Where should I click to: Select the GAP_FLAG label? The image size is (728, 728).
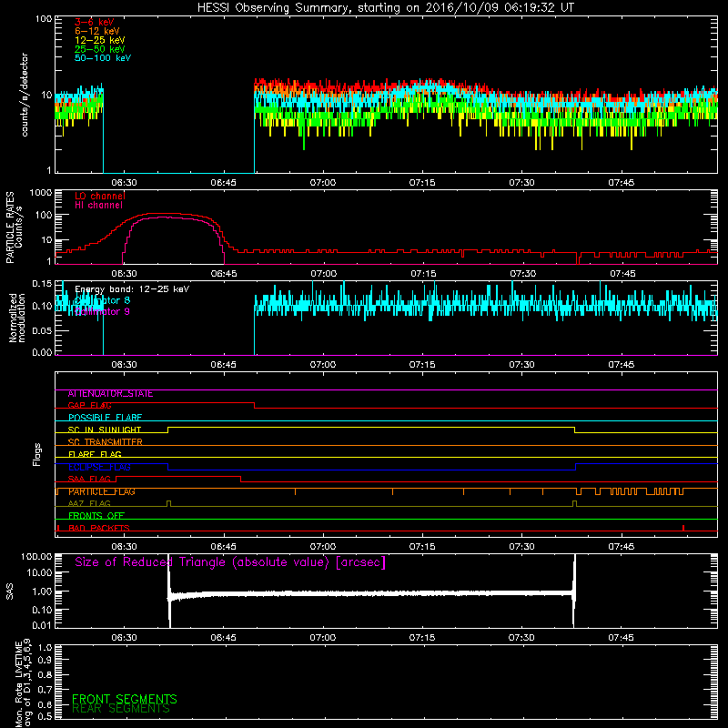89,406
